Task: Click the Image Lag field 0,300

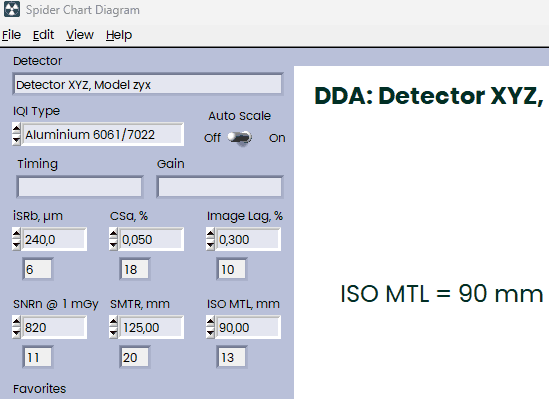Action: click(248, 239)
